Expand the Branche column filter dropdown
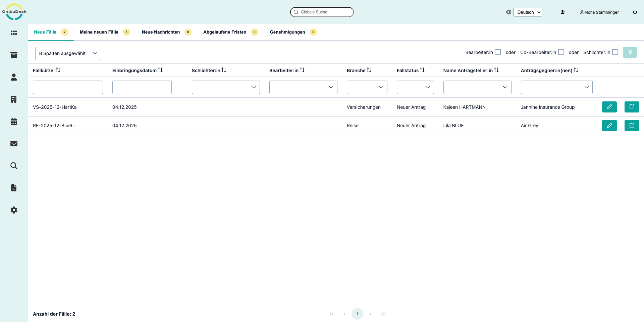The height and width of the screenshot is (322, 644). pos(367,87)
